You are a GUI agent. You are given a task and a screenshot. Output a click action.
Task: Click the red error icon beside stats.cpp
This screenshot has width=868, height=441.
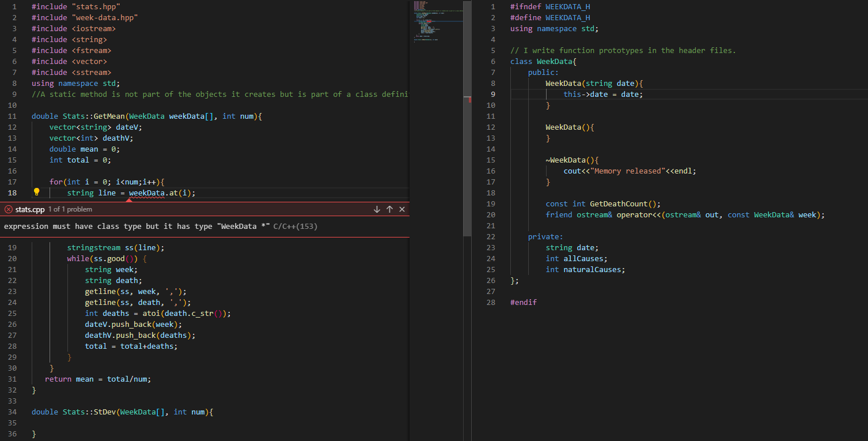pos(9,209)
